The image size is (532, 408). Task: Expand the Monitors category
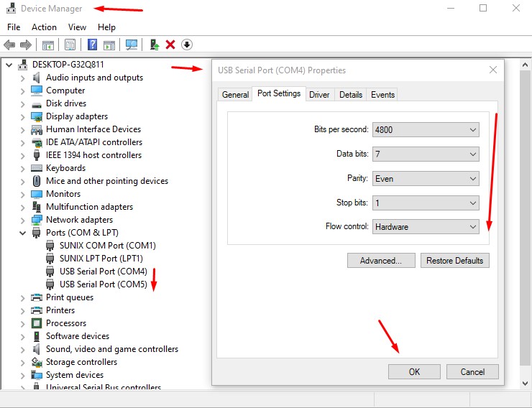tap(23, 195)
